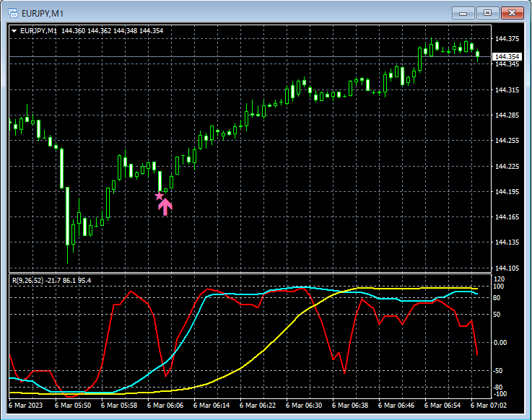
Task: Click the 6 Mar 05:50 time label
Action: coord(73,406)
